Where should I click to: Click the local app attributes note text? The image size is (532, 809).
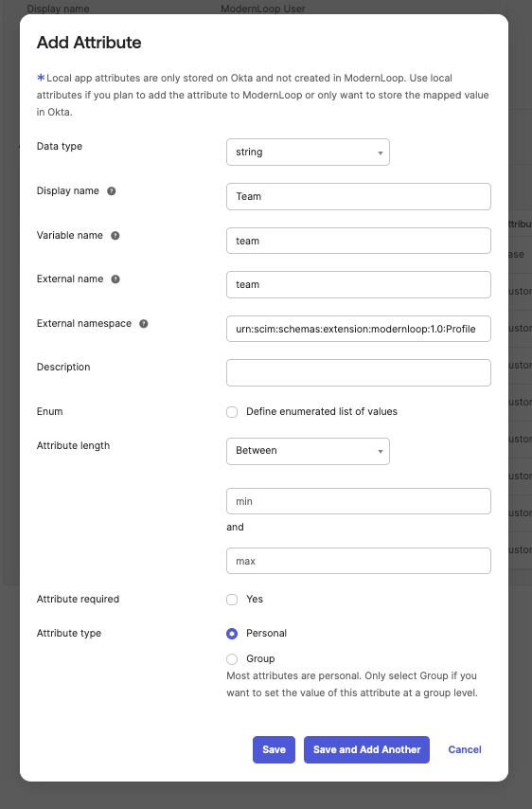pos(263,95)
